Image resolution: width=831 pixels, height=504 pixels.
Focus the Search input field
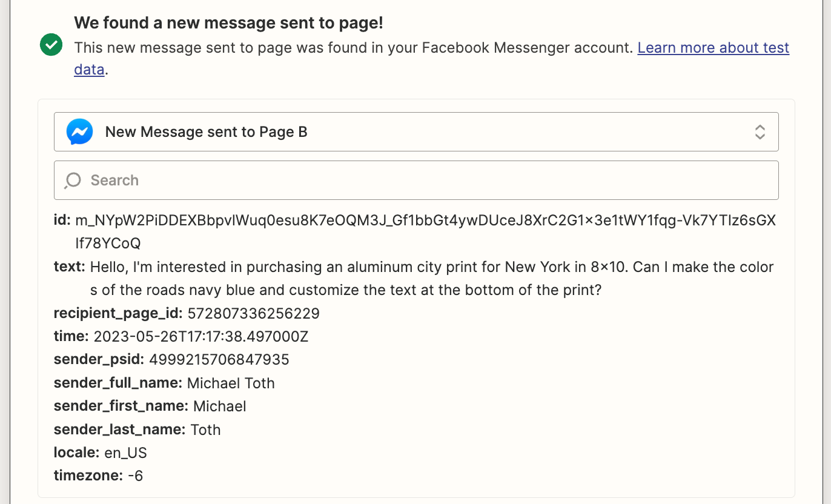tap(424, 180)
